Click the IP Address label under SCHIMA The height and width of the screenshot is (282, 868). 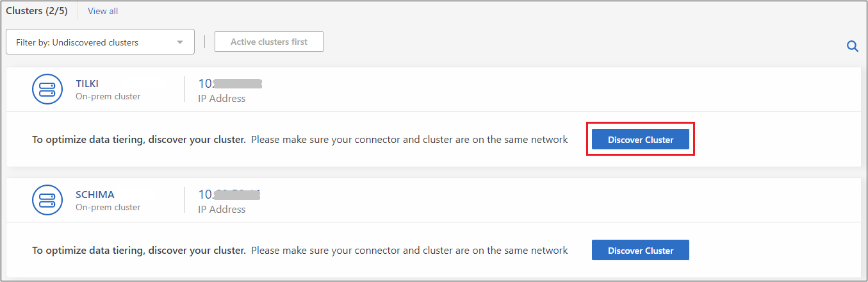click(x=222, y=210)
